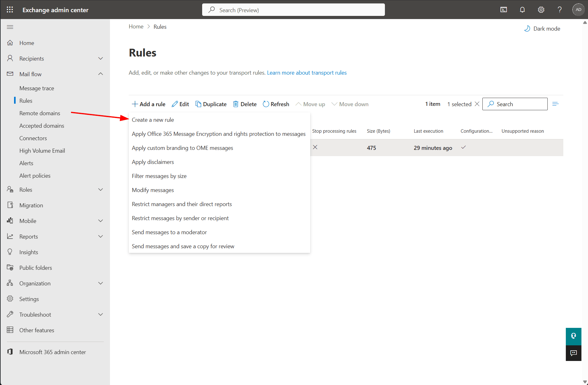Clear the 1 selected item X
Image resolution: width=588 pixels, height=385 pixels.
(x=477, y=104)
